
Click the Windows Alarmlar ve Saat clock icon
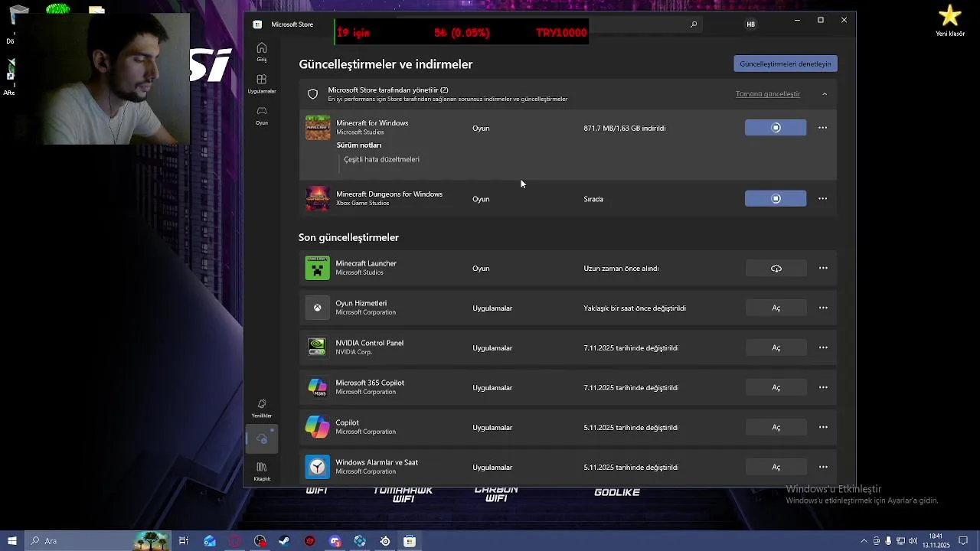click(318, 468)
